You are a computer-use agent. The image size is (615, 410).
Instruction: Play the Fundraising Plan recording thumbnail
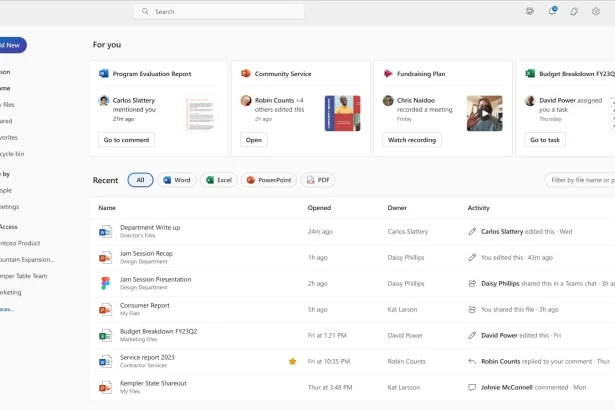pyautogui.click(x=484, y=113)
